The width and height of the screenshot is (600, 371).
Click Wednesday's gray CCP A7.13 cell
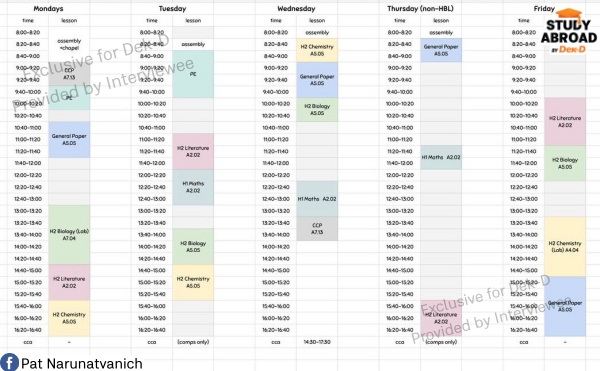click(317, 229)
